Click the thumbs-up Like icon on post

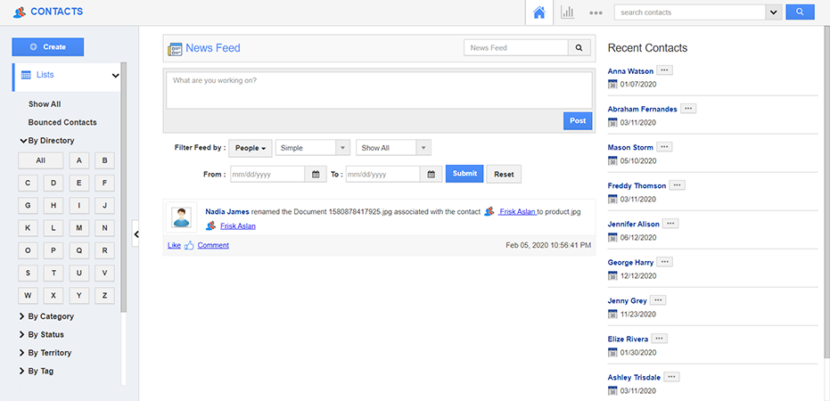pos(189,245)
